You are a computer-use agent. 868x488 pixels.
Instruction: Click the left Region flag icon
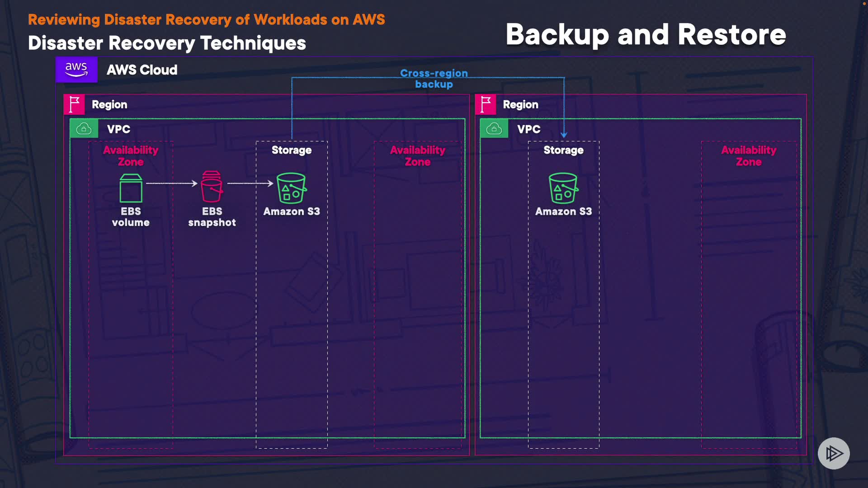(74, 104)
